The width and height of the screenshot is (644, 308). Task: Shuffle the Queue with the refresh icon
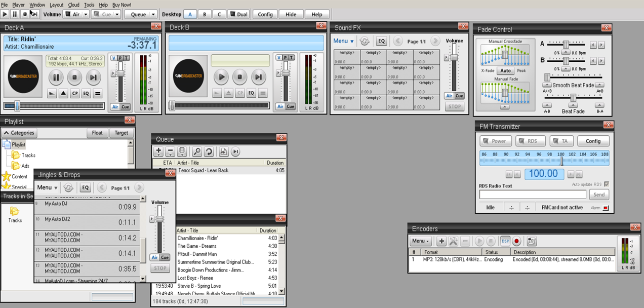209,151
